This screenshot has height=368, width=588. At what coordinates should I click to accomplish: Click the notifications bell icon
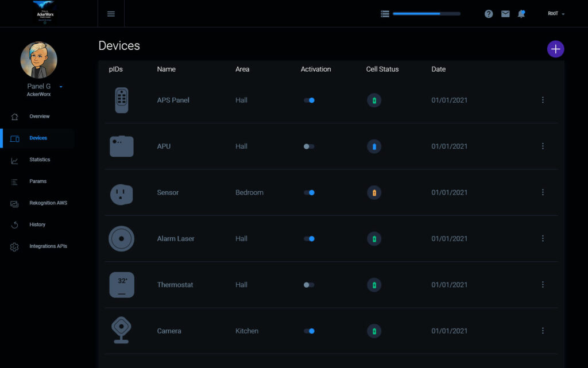point(521,14)
